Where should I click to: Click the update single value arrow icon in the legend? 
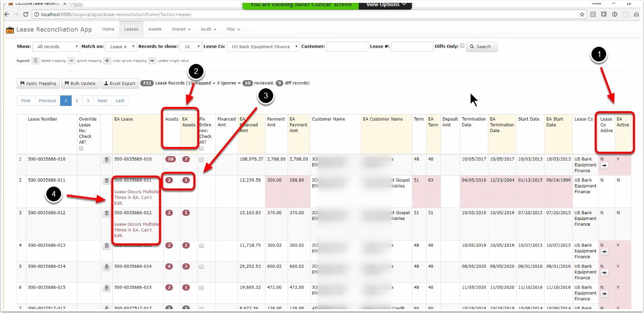[152, 61]
